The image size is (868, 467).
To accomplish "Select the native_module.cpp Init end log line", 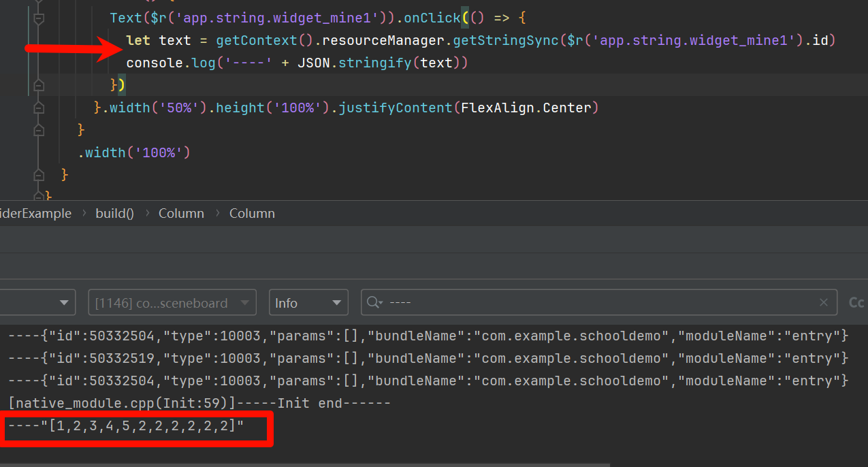I will (199, 403).
